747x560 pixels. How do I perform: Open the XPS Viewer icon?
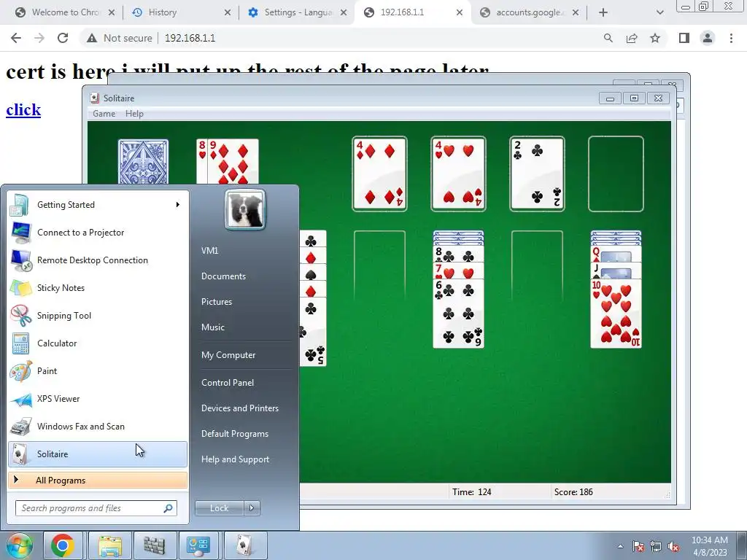pos(20,399)
